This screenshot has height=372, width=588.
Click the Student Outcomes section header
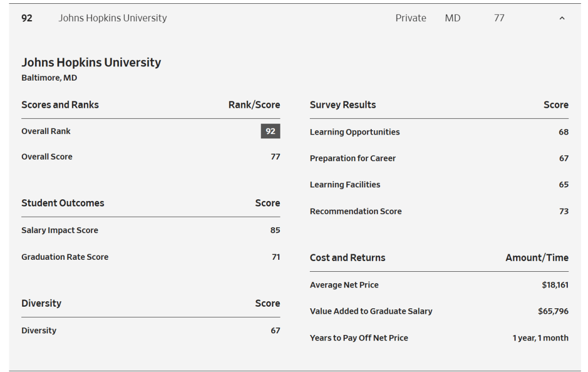tap(63, 203)
